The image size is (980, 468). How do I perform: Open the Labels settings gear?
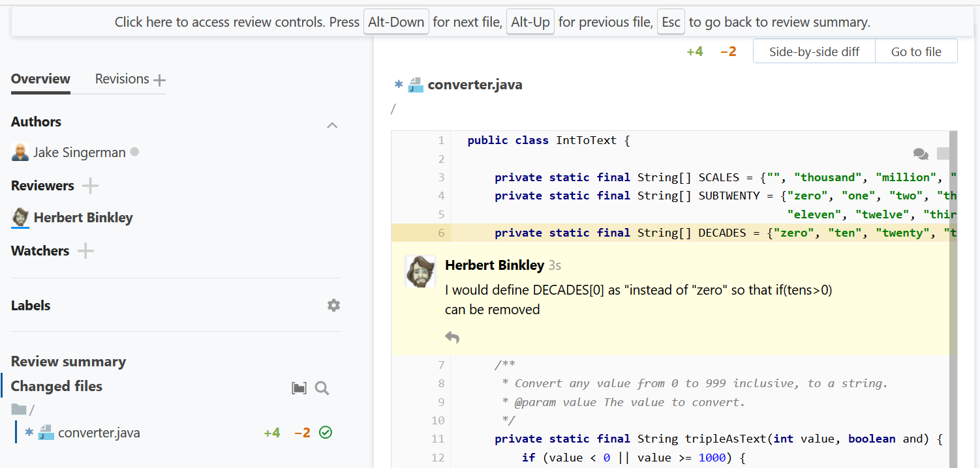click(x=333, y=305)
